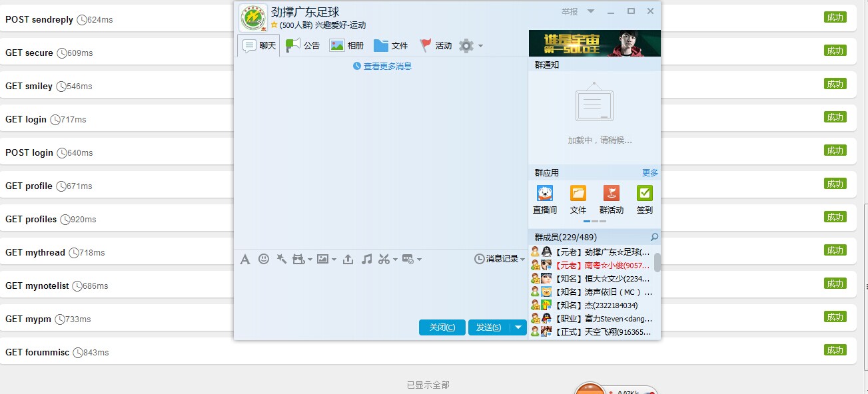Click GET profiles row in background page
The height and width of the screenshot is (394, 868).
(x=428, y=219)
